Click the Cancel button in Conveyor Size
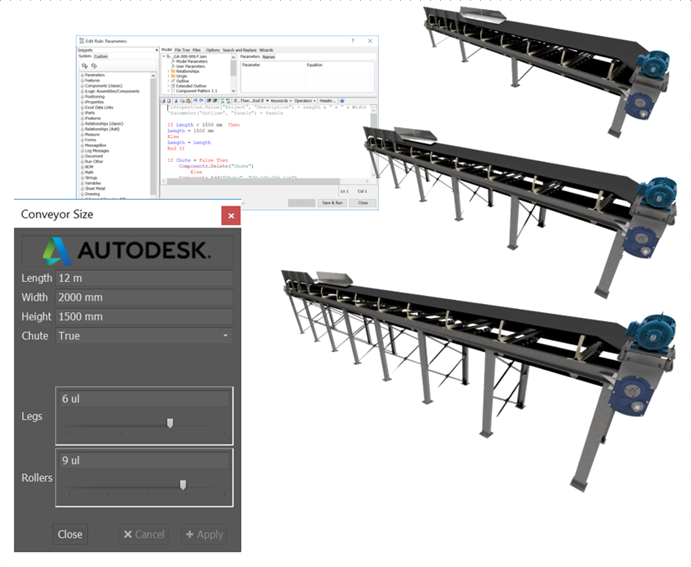 pos(144,534)
